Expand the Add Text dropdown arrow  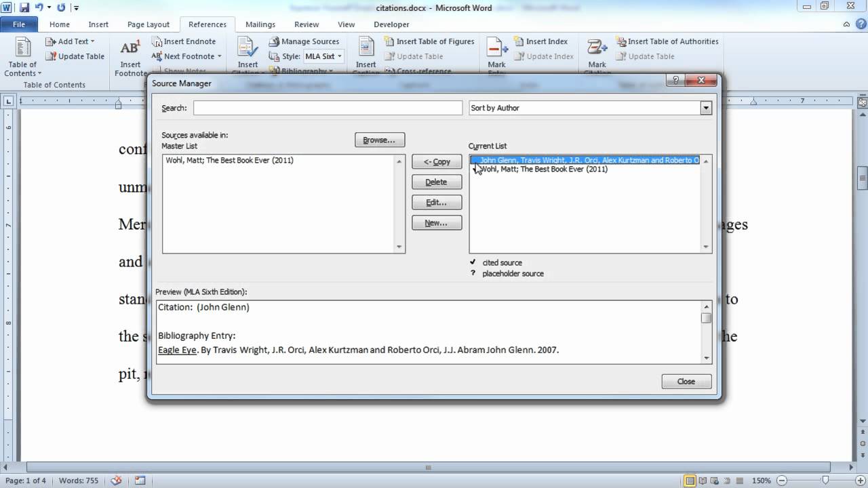(92, 41)
